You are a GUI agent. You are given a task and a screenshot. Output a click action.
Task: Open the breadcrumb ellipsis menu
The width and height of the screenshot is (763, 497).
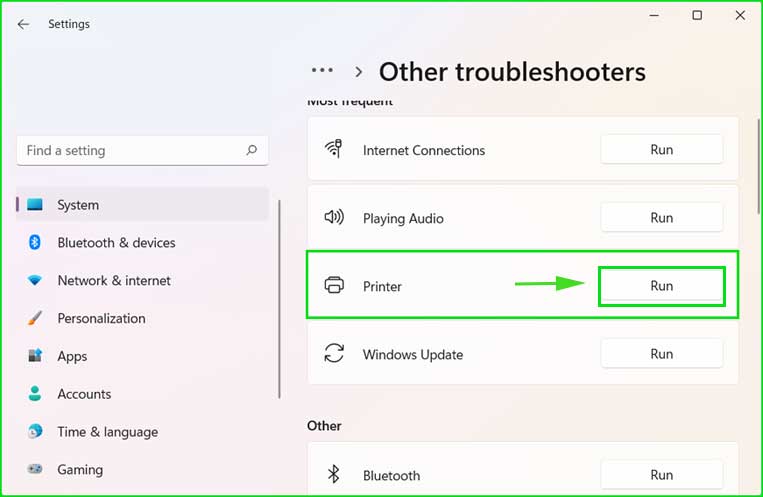(322, 70)
